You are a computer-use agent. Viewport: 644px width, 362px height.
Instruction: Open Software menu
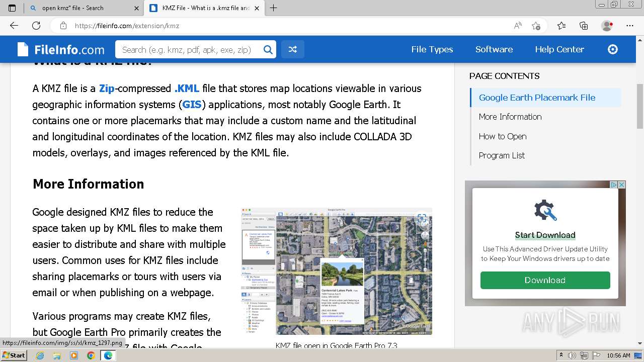tap(494, 49)
